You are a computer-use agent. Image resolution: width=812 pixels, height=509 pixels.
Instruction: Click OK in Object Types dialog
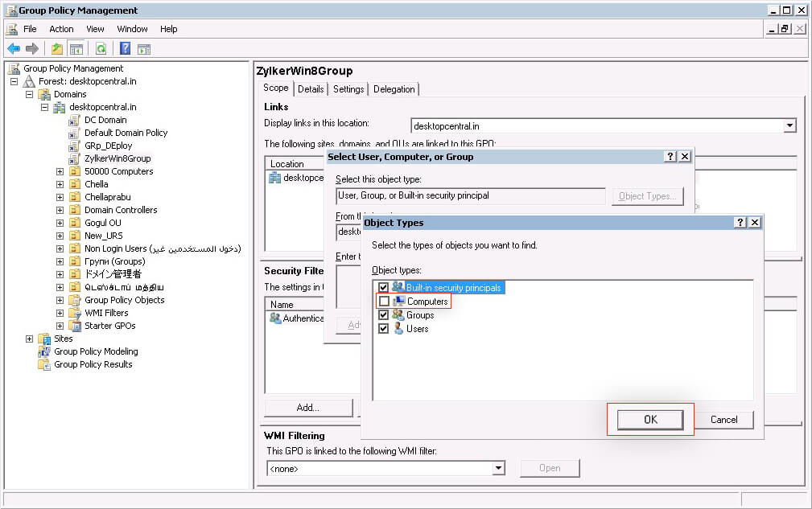[x=650, y=420]
